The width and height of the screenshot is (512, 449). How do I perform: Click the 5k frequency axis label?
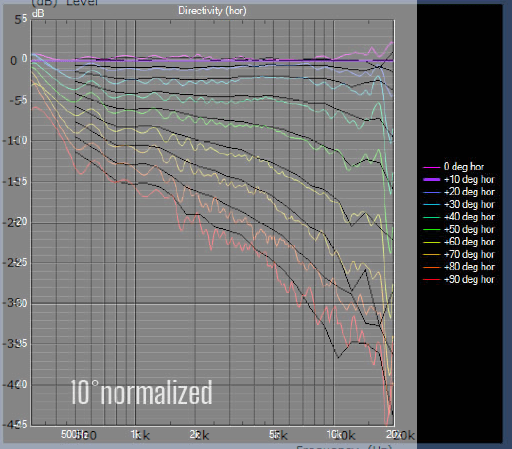[x=278, y=435]
